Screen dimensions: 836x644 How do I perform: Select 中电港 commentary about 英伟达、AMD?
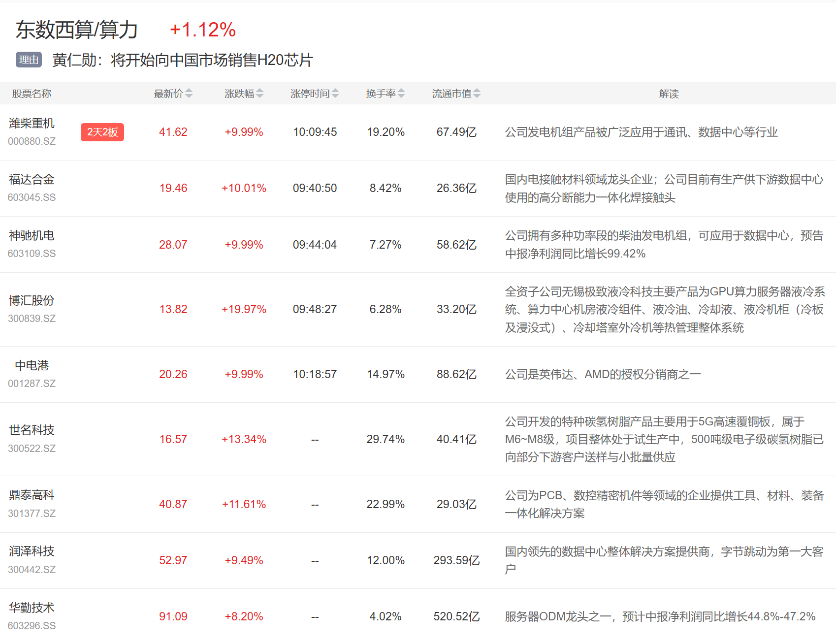[603, 374]
